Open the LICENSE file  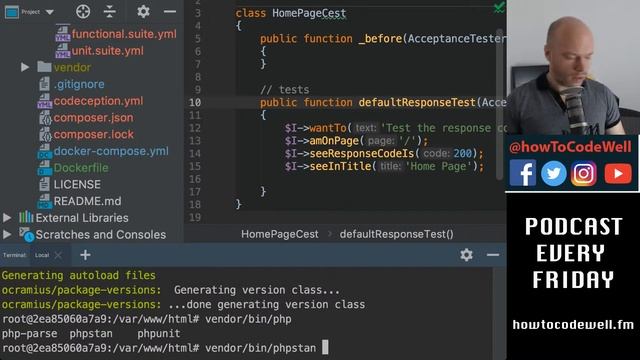[x=77, y=184]
